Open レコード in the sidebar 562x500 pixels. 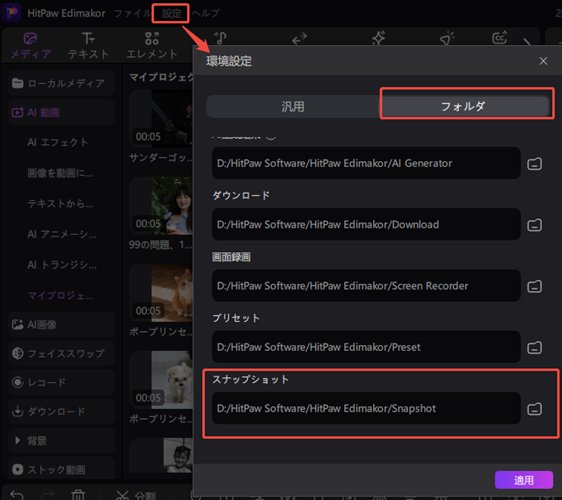point(61,382)
